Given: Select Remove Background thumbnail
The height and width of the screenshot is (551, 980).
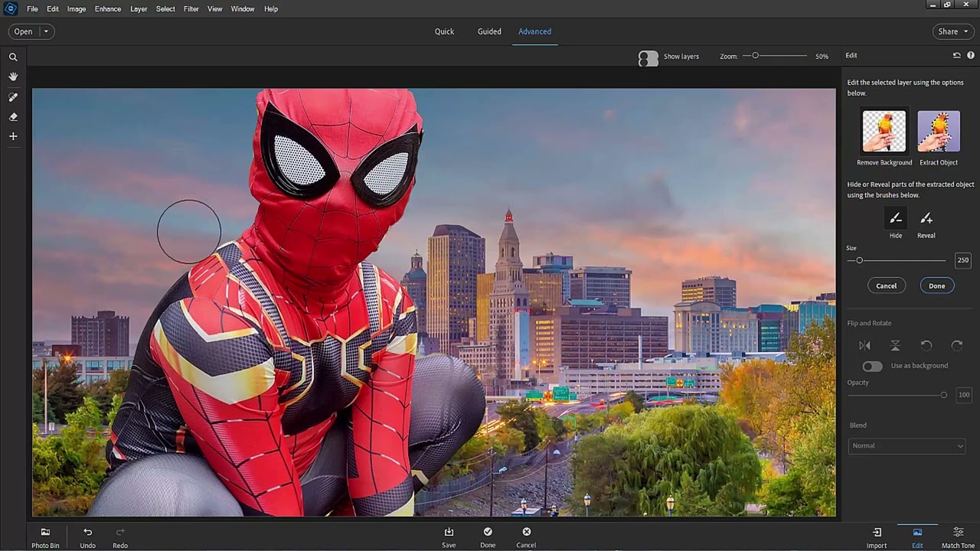Looking at the screenshot, I should [884, 132].
